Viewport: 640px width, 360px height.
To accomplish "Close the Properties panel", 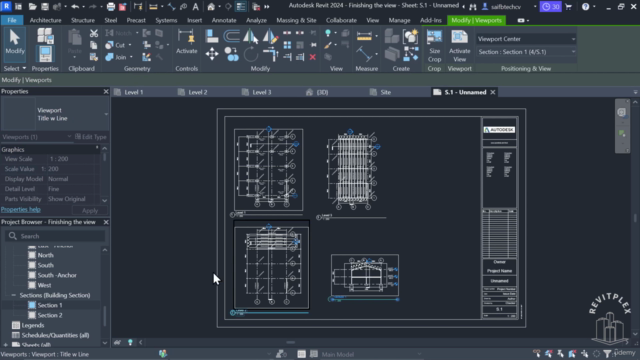I will (106, 91).
